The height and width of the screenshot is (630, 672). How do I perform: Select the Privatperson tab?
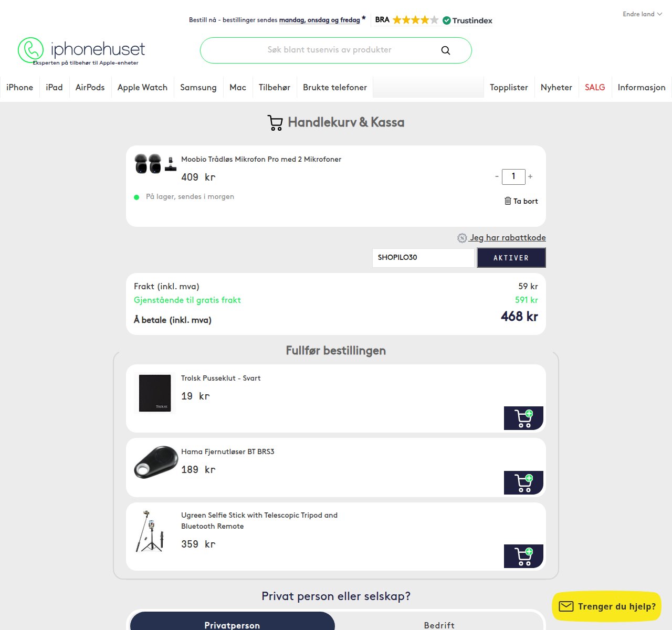[x=232, y=622]
